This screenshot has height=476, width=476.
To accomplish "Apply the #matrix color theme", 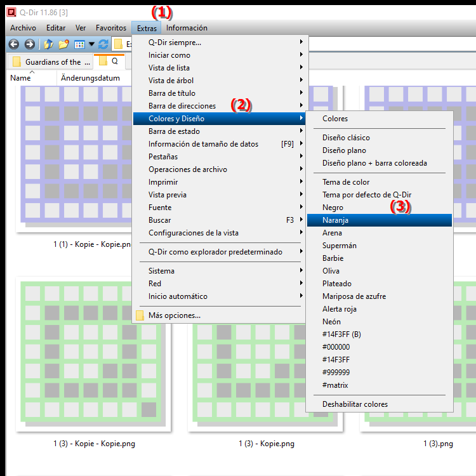I will [380, 385].
